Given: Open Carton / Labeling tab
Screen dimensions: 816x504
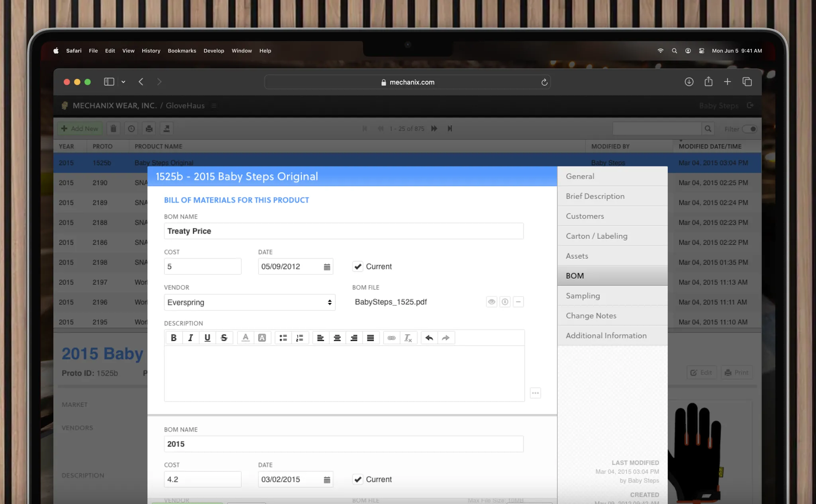Looking at the screenshot, I should [612, 236].
